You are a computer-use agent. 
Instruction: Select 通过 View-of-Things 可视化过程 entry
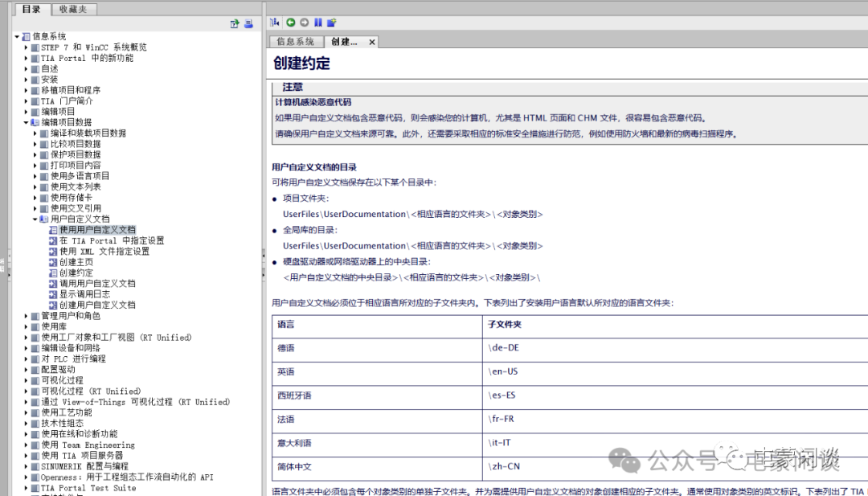coord(136,402)
